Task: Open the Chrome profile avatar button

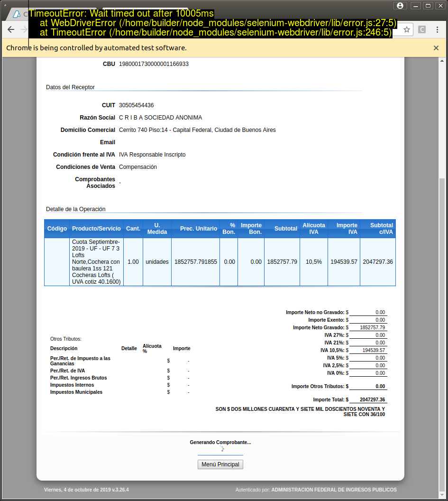Action: [400, 5]
